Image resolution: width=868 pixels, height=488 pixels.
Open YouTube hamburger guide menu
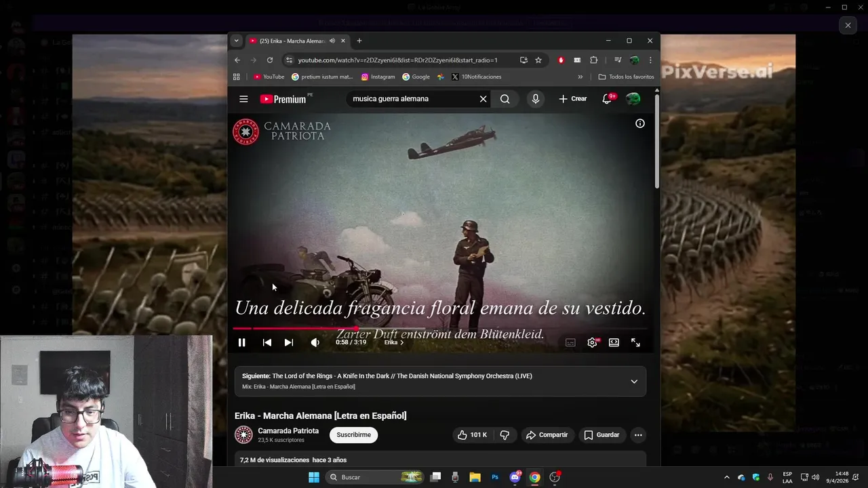point(243,99)
